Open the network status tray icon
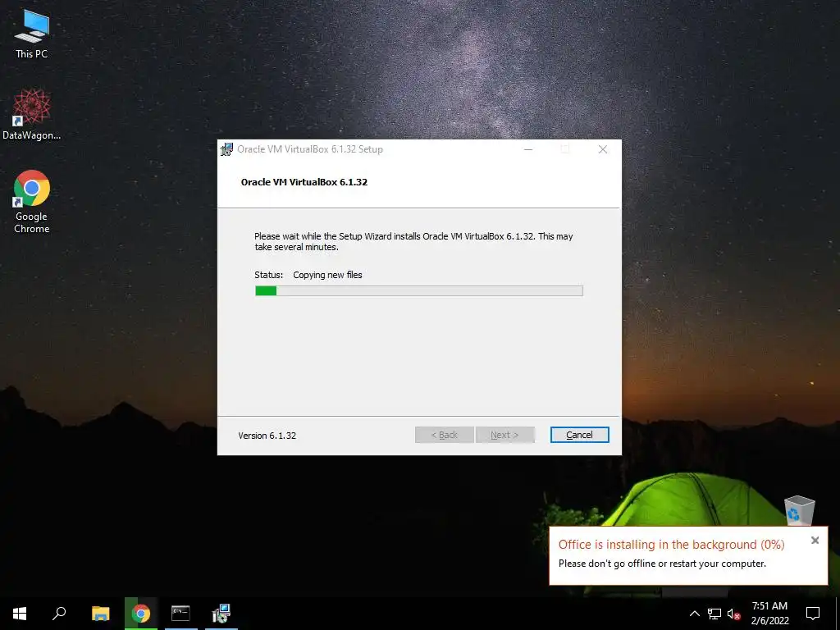This screenshot has height=630, width=840. click(714, 614)
